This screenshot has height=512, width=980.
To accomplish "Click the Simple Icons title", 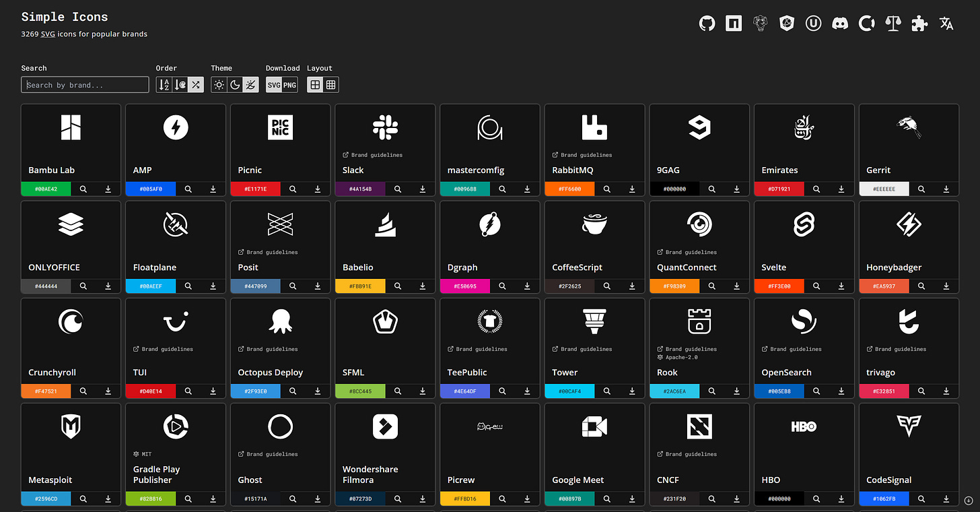I will pos(65,17).
